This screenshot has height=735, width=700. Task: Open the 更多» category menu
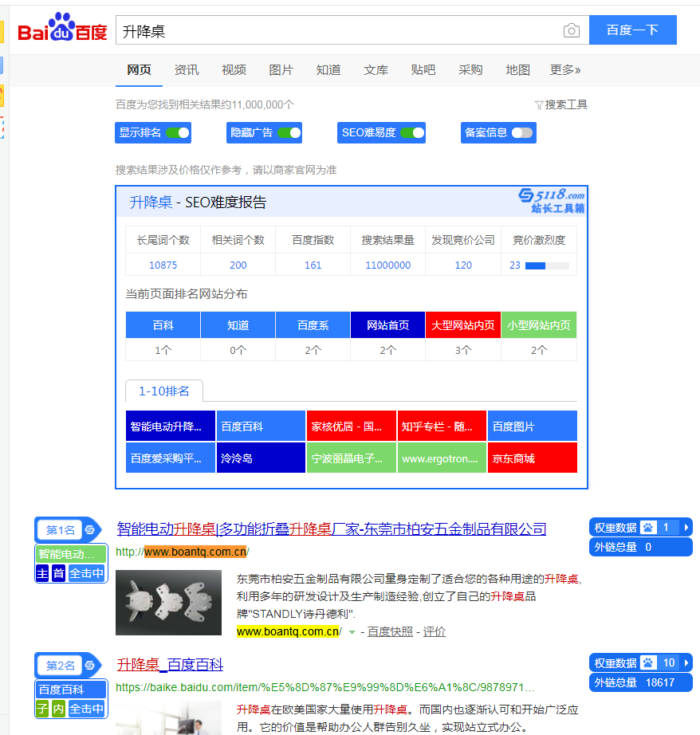[565, 70]
